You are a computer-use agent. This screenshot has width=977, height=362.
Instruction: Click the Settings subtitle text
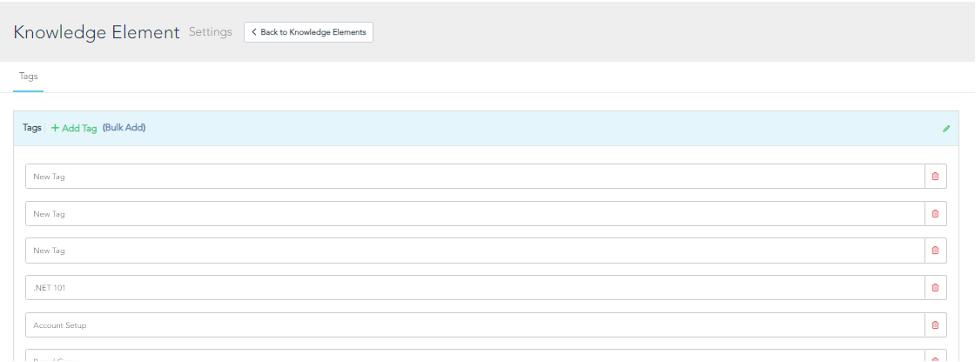211,32
